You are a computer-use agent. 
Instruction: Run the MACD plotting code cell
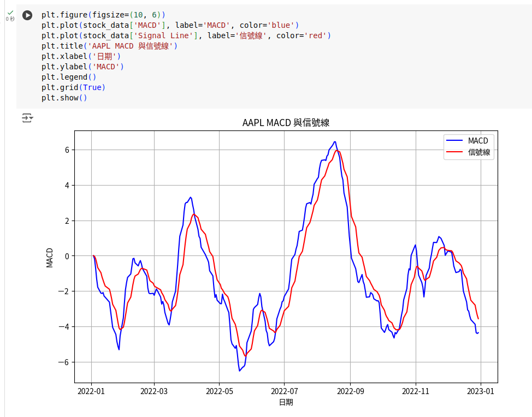click(27, 15)
